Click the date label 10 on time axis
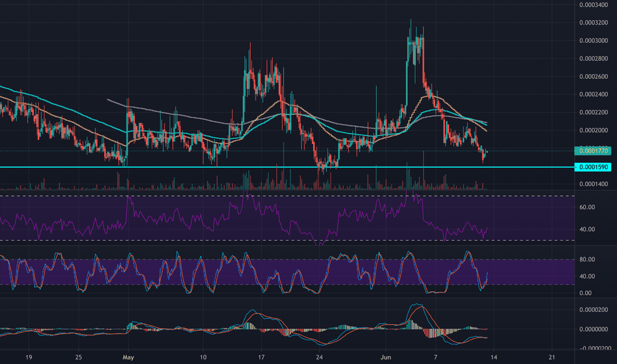The image size is (617, 364). click(x=203, y=357)
